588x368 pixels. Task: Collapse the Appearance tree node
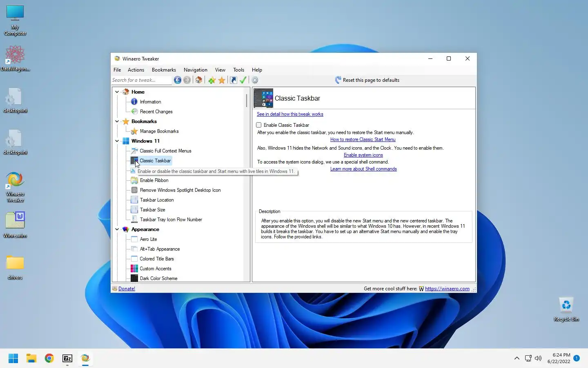coord(117,229)
